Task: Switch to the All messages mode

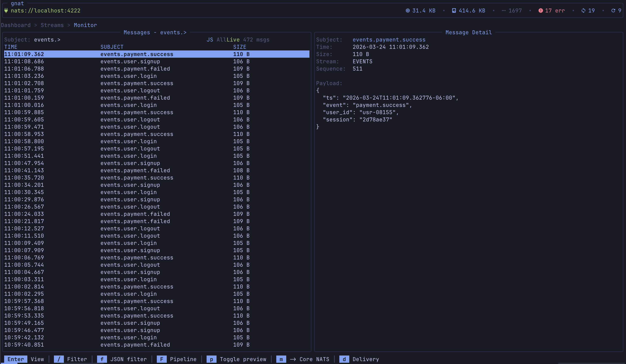Action: pos(221,40)
